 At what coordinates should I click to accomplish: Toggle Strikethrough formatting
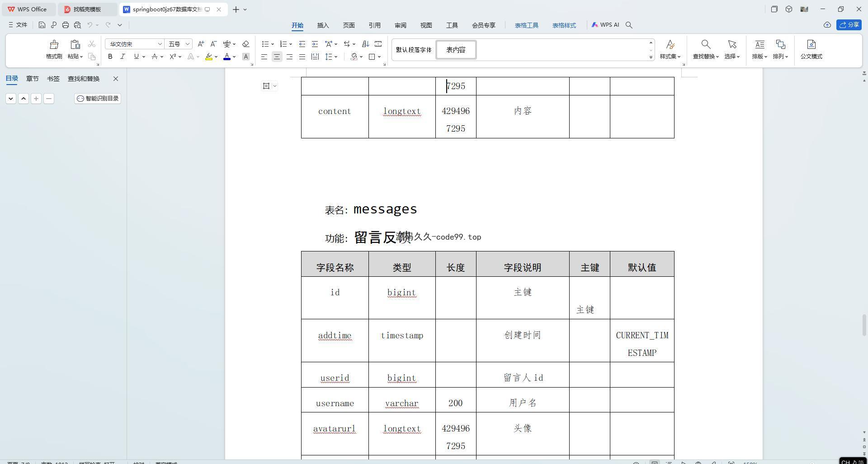155,57
